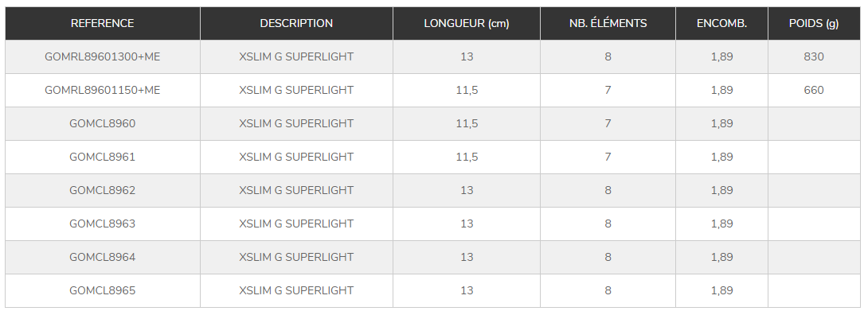868x311 pixels.
Task: Click the NB. ÉLÉMENTS column header
Action: (608, 23)
